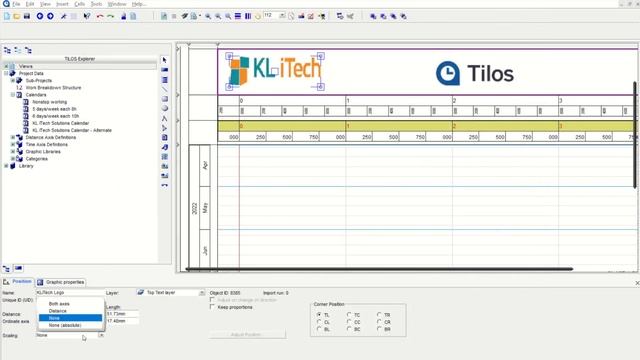Collapse the Calendars tree node
Viewport: 640px width, 360px height.
point(13,95)
